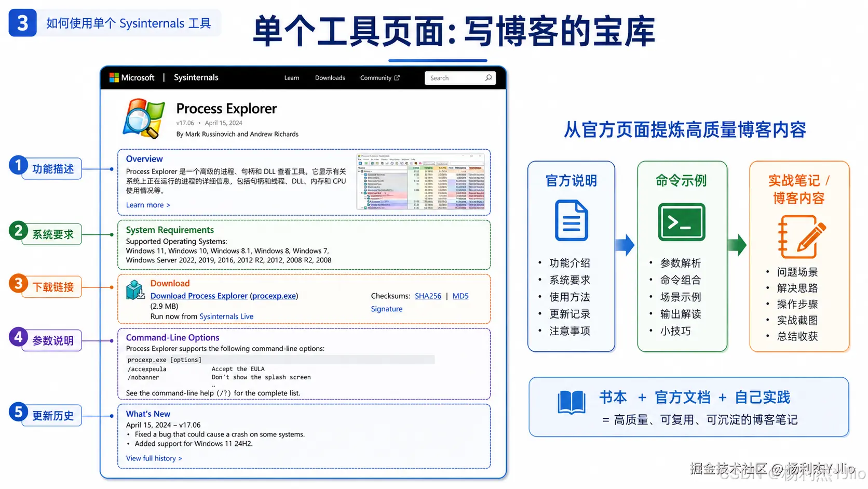Click the Signature link
Screen dimensions: 868x489
click(387, 309)
